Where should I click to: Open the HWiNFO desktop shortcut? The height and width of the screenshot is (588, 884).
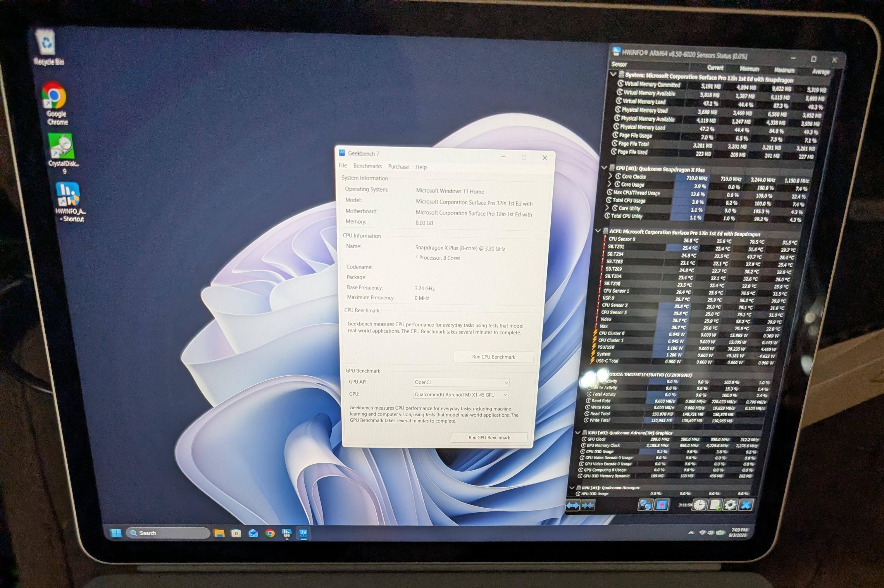70,202
